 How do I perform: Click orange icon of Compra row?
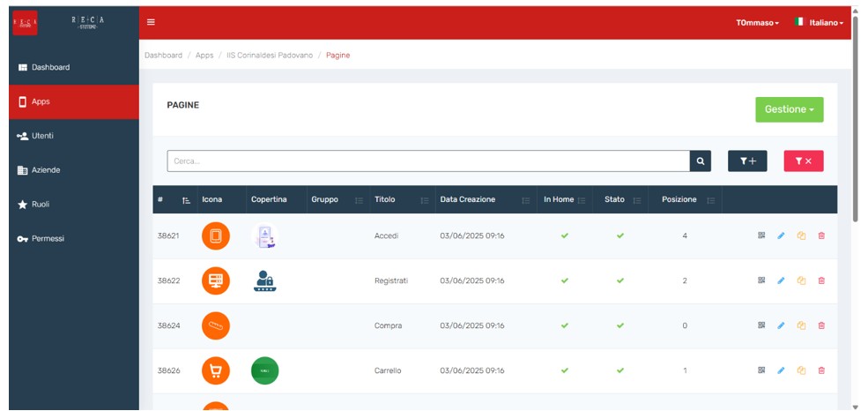(x=215, y=325)
